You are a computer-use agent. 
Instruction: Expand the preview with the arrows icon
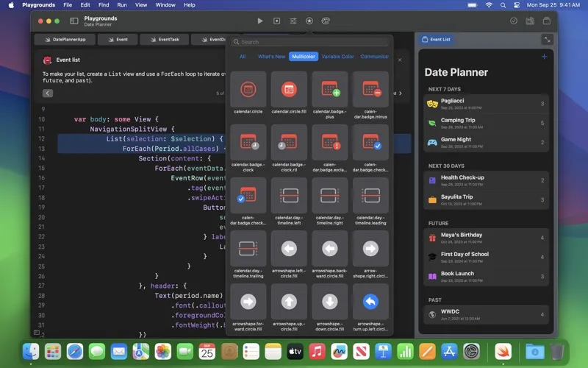(x=547, y=40)
